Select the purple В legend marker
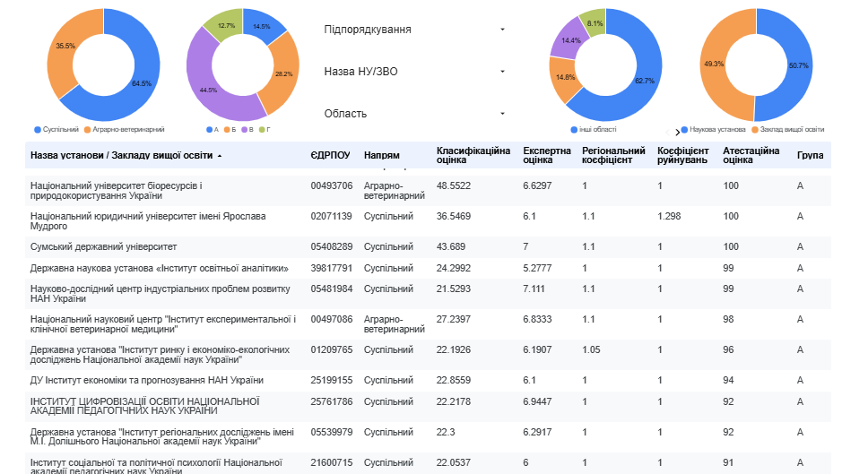868x474 pixels. (244, 129)
